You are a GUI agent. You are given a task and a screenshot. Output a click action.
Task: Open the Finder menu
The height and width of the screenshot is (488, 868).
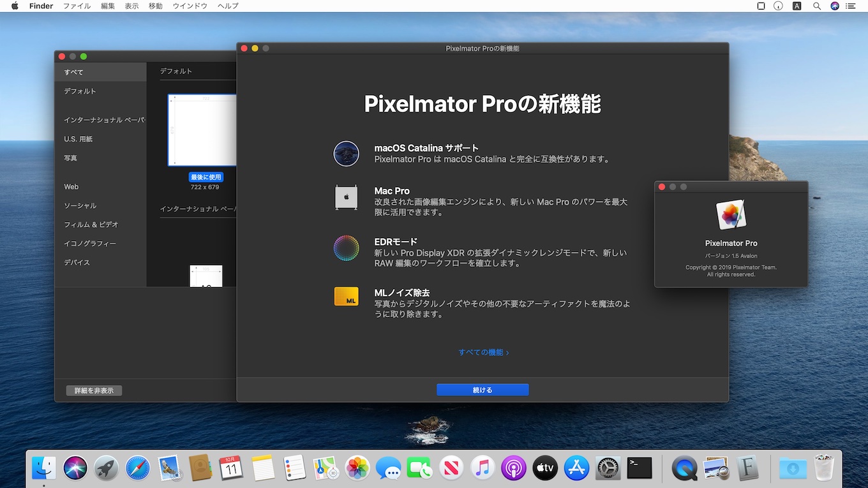click(x=41, y=6)
